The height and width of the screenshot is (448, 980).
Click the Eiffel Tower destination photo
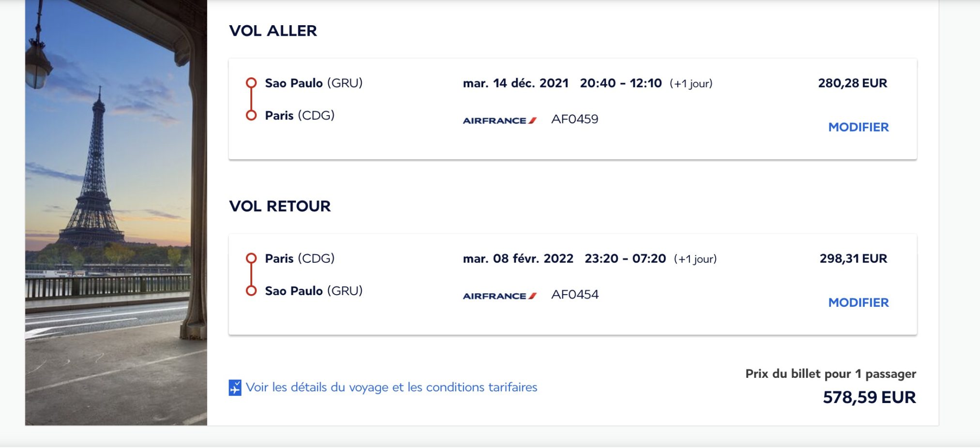pos(116,213)
